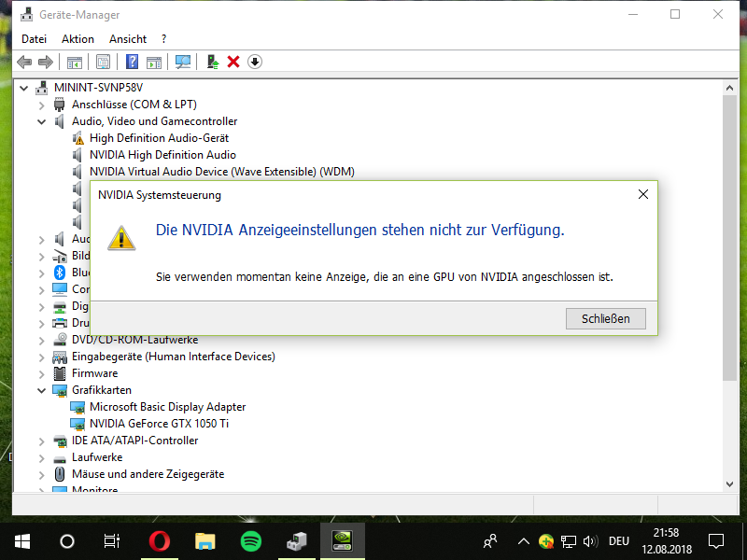747x560 pixels.
Task: Select NVIDIA High Definition Audio device
Action: pos(162,155)
